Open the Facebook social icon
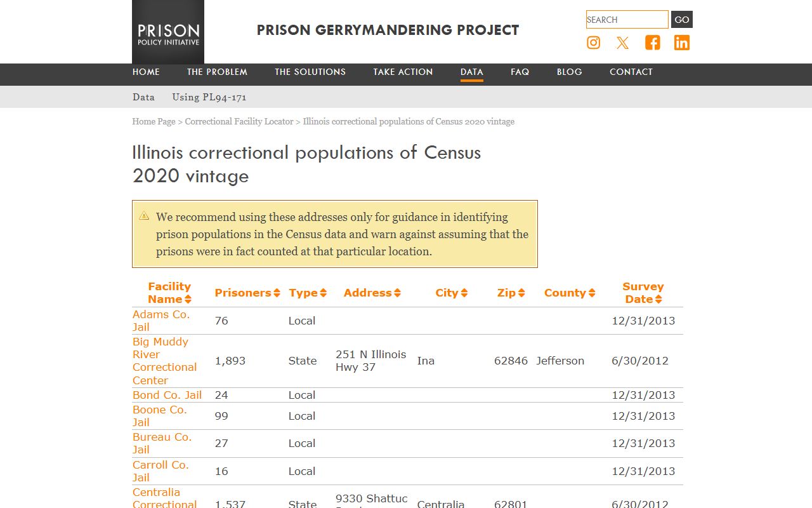 [653, 43]
